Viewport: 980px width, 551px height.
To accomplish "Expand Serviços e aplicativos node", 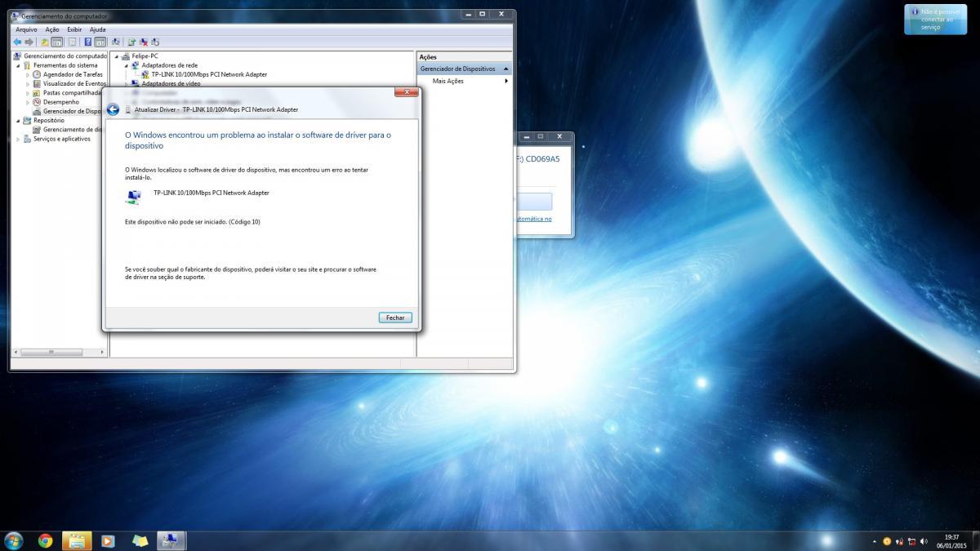I will pyautogui.click(x=18, y=139).
